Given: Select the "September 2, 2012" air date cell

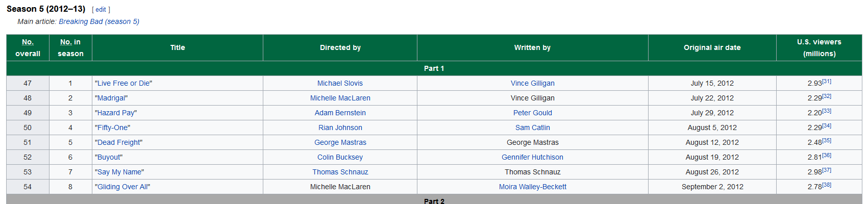Looking at the screenshot, I should point(712,187).
